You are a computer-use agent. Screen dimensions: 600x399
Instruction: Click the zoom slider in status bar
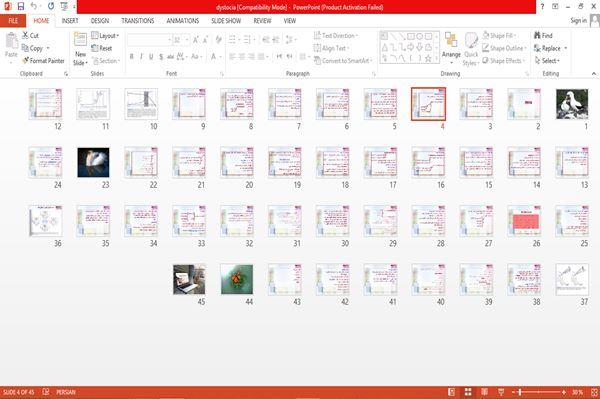(x=538, y=392)
